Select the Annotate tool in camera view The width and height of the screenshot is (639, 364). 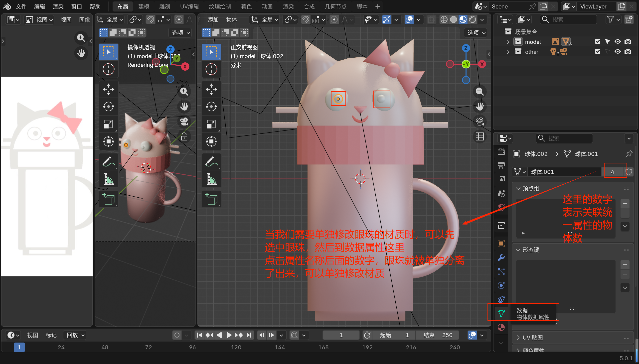tap(109, 162)
